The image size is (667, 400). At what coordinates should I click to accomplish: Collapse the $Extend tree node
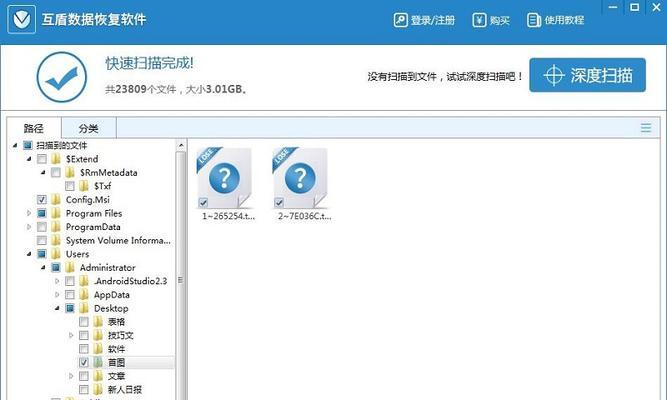click(29, 159)
